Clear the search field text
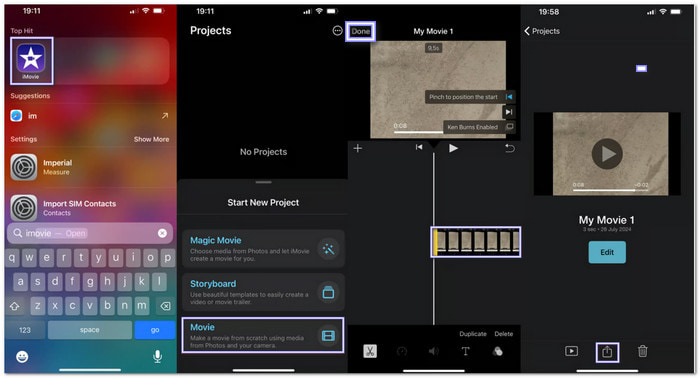700x378 pixels. click(162, 233)
